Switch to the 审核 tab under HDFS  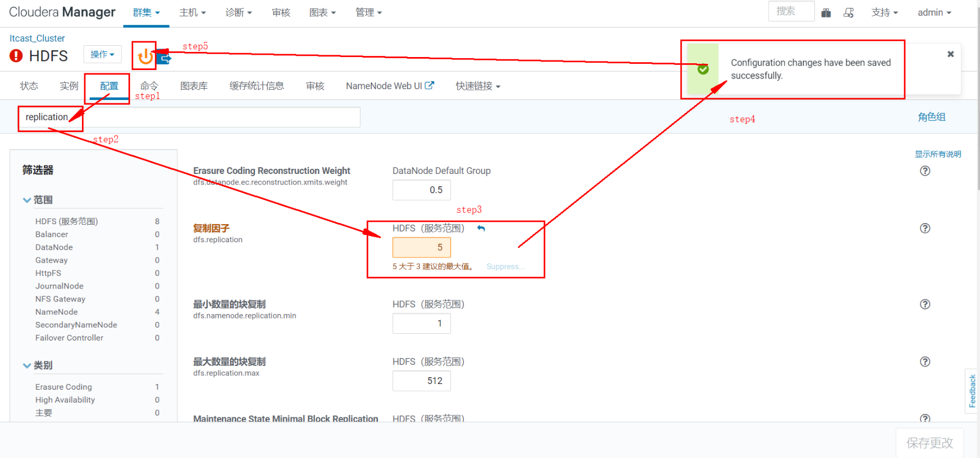point(315,86)
